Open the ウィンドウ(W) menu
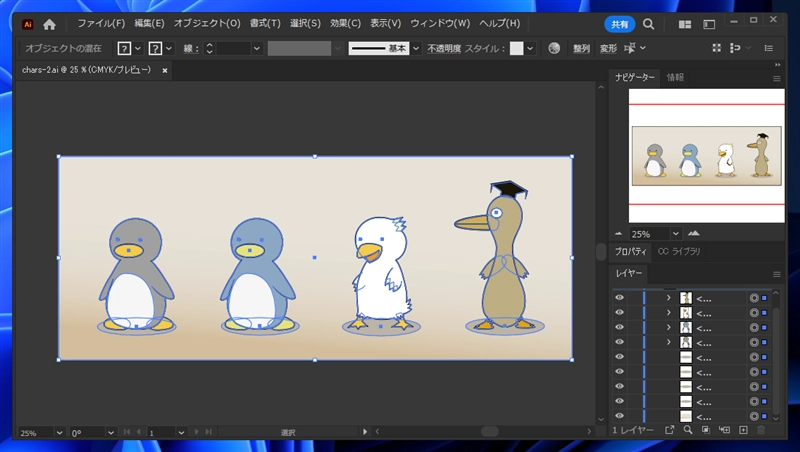Viewport: 800px width, 452px height. (440, 23)
